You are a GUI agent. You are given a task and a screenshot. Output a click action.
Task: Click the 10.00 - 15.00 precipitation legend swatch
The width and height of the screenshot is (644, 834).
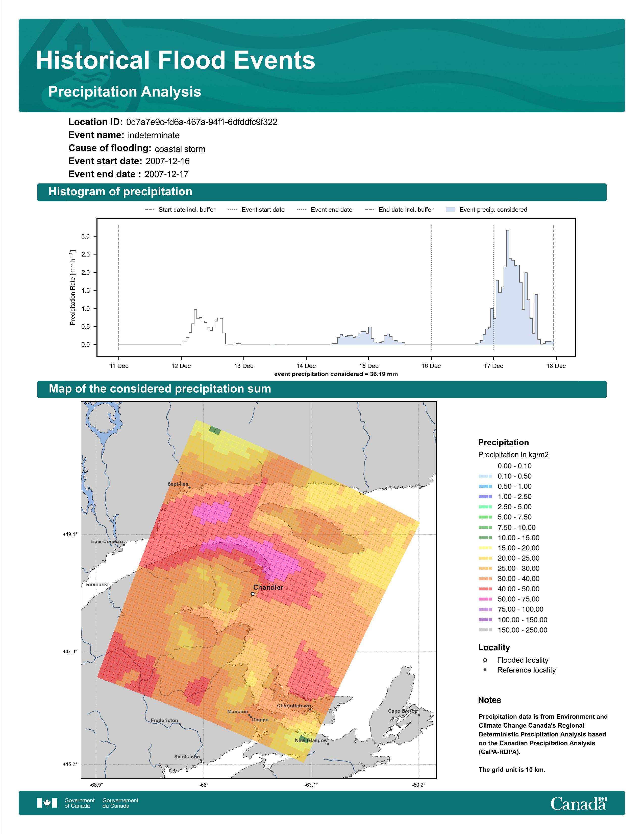pyautogui.click(x=485, y=538)
